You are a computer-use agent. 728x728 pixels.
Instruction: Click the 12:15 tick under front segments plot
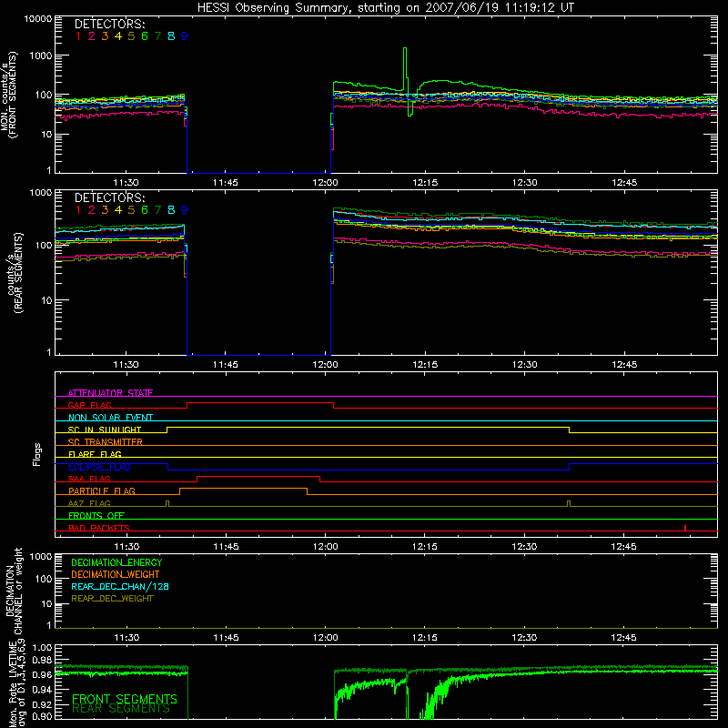(425, 183)
